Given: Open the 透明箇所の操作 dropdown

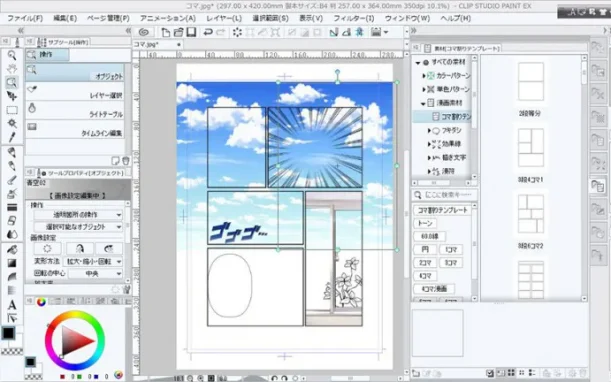Looking at the screenshot, I should (78, 215).
